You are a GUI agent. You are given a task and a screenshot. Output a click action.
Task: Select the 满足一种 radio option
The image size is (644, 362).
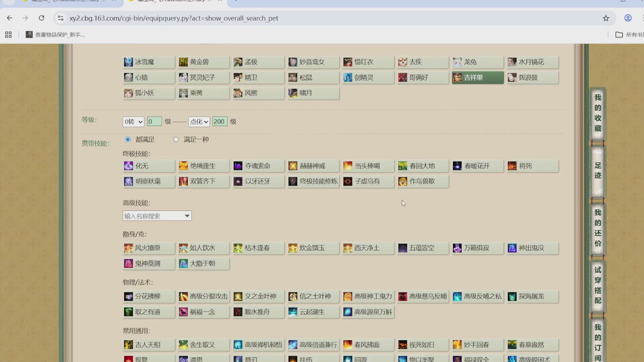click(x=176, y=139)
